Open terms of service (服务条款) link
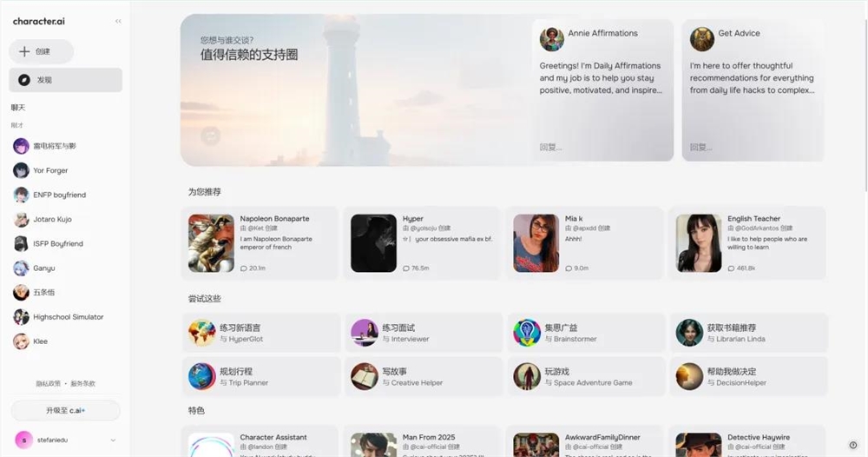 83,383
